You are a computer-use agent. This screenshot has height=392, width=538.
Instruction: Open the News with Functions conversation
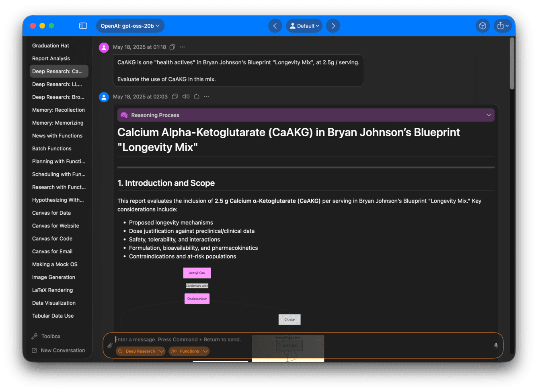(59, 135)
